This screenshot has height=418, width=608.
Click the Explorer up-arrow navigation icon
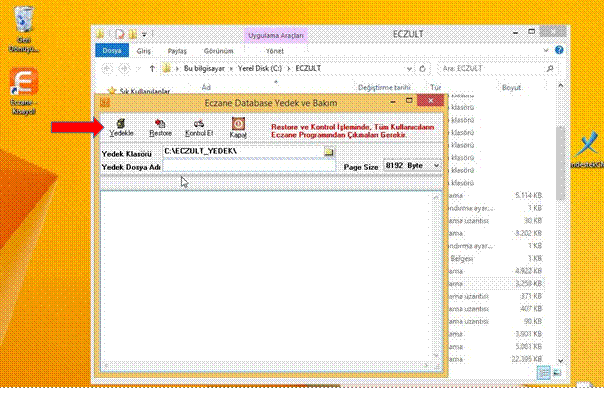pos(151,68)
